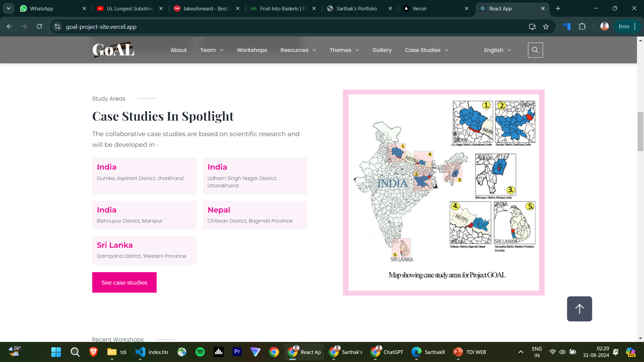Click the install app icon in address bar
The width and height of the screenshot is (644, 362).
[532, 26]
